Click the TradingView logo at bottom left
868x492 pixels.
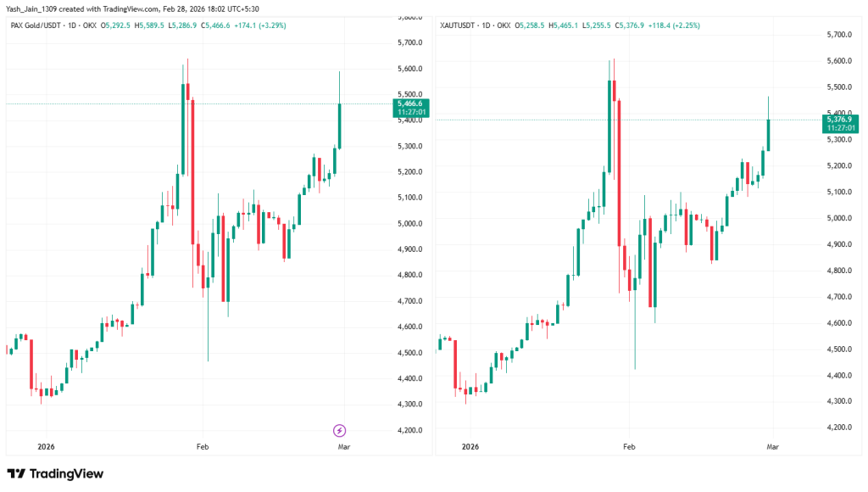click(x=55, y=474)
